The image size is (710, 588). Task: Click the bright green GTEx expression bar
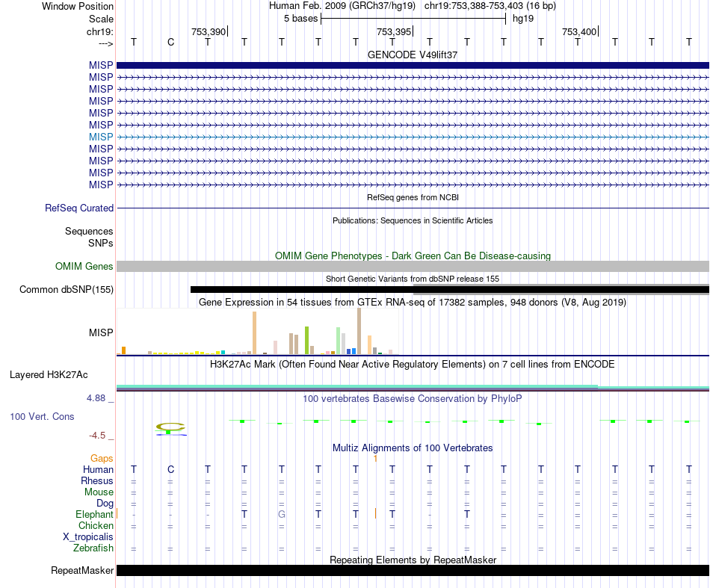pos(306,341)
